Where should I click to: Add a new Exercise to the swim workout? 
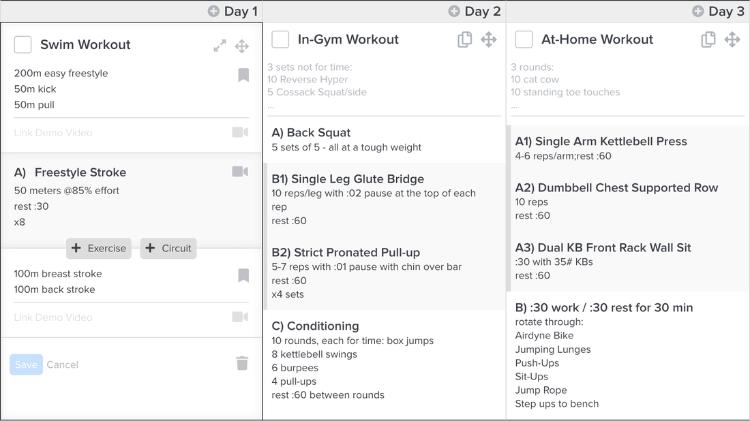99,248
